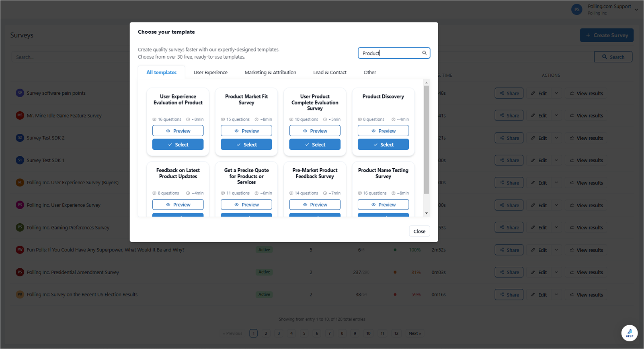Viewport: 644px width, 349px height.
Task: Click the Gaming Preferences Survey avatar icon
Action: click(x=20, y=227)
